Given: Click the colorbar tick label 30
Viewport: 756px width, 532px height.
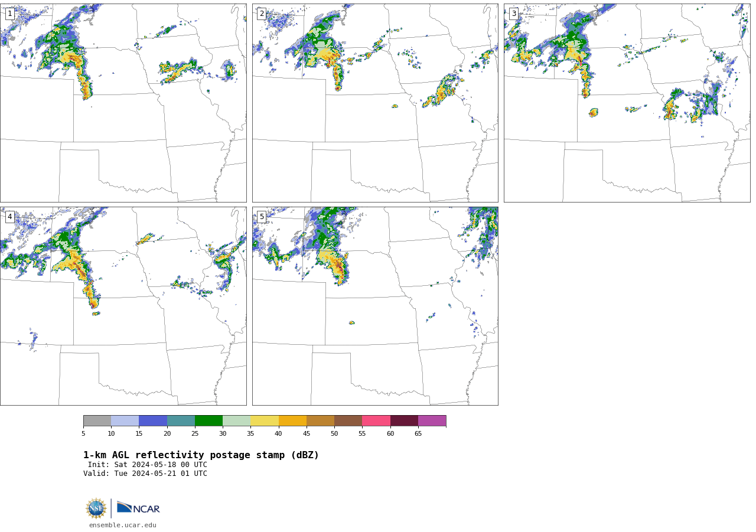Looking at the screenshot, I should (223, 434).
